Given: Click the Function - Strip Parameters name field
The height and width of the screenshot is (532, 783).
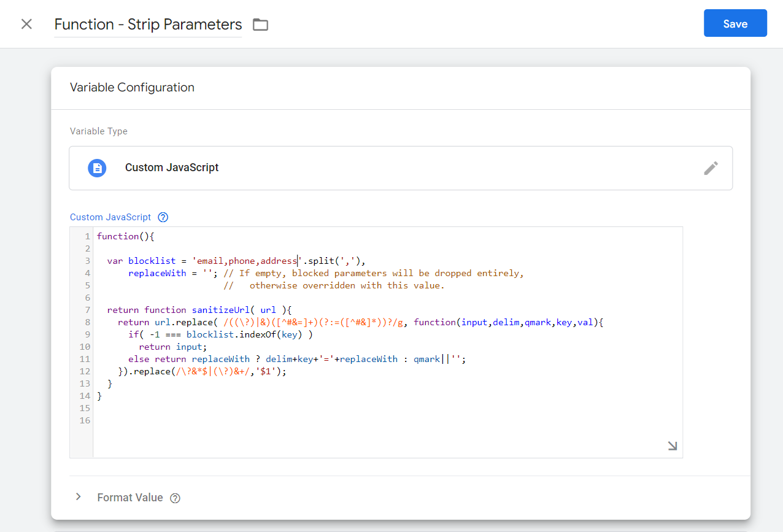Looking at the screenshot, I should tap(148, 25).
